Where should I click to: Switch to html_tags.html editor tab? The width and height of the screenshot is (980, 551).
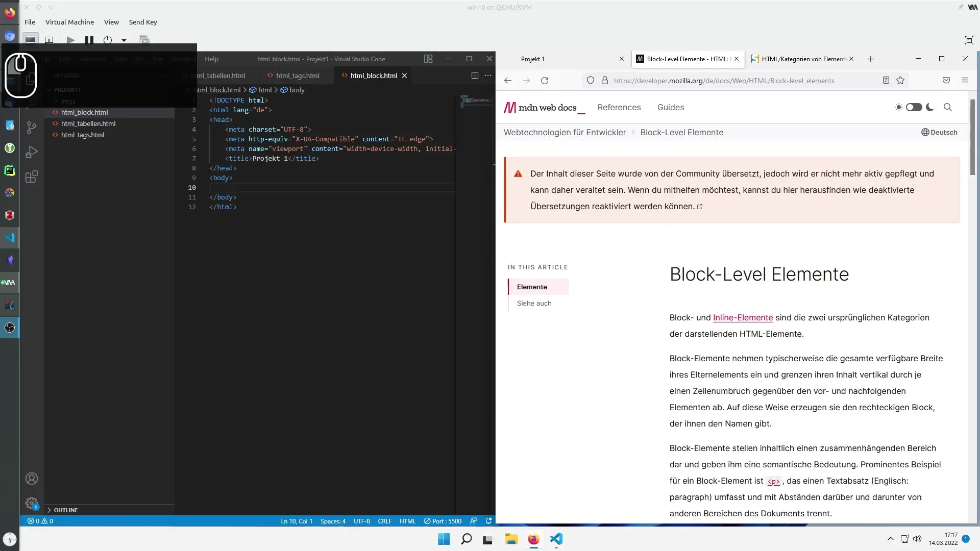pyautogui.click(x=297, y=76)
